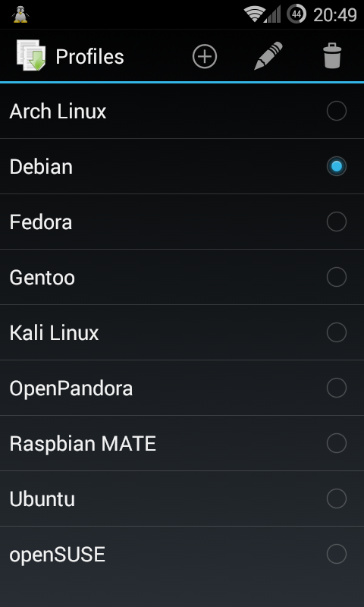Pick the Raspbian MATE profile entry

182,443
